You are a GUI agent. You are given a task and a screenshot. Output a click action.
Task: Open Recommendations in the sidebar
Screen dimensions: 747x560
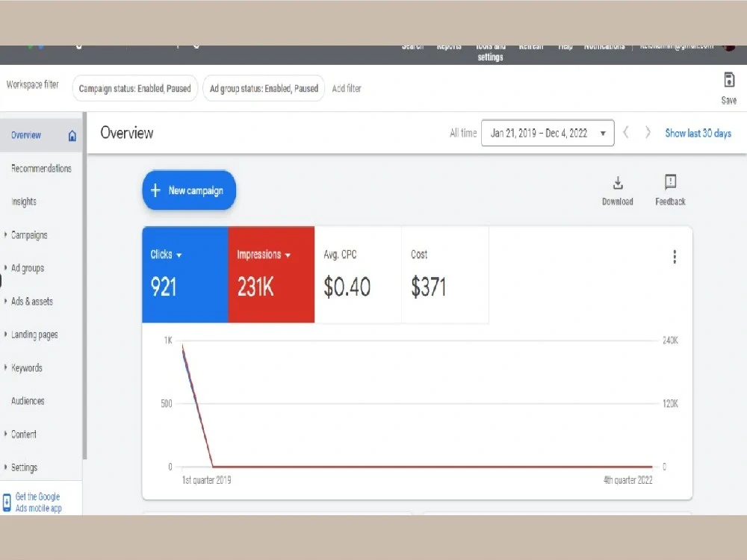click(41, 169)
